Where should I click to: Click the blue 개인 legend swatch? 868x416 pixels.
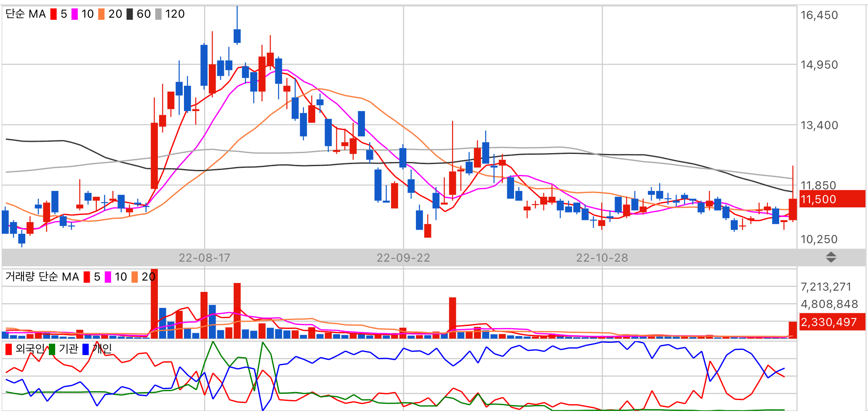tap(85, 349)
